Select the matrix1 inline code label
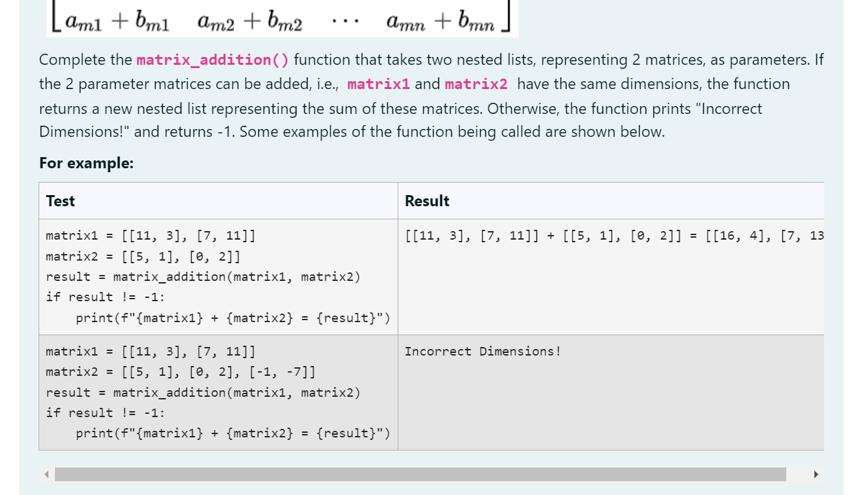This screenshot has height=495, width=868. coord(379,84)
